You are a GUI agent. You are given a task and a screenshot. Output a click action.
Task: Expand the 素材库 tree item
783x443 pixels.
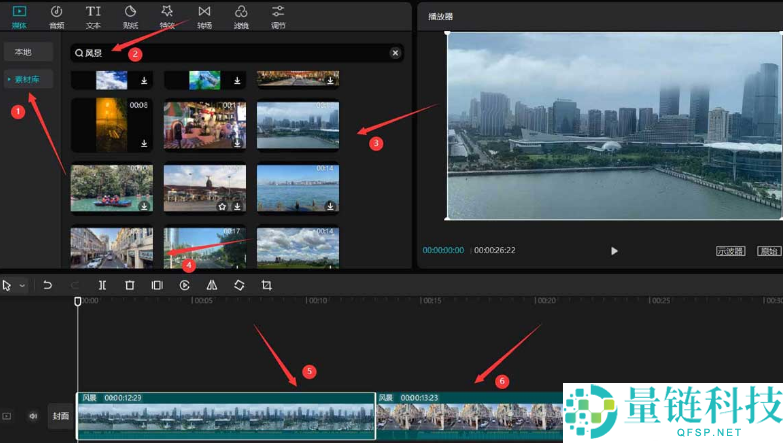(x=27, y=79)
